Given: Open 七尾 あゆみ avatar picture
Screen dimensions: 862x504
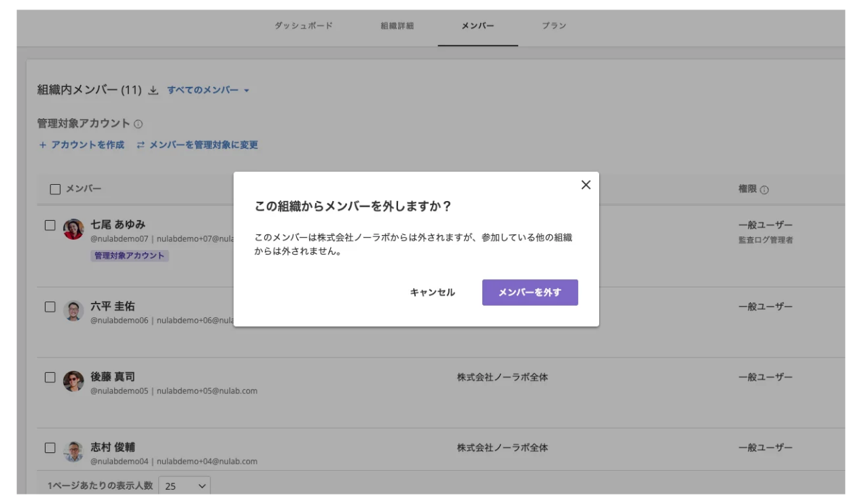Looking at the screenshot, I should (73, 229).
